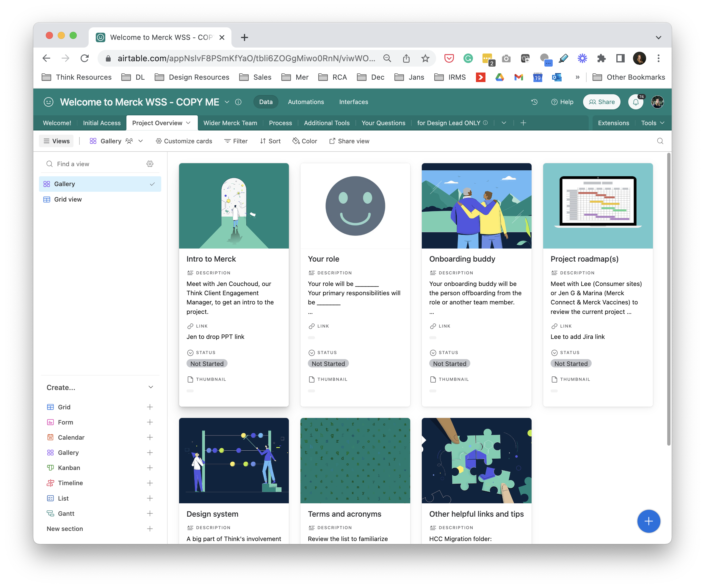This screenshot has height=588, width=705.
Task: Open the Interfaces section
Action: 353,102
